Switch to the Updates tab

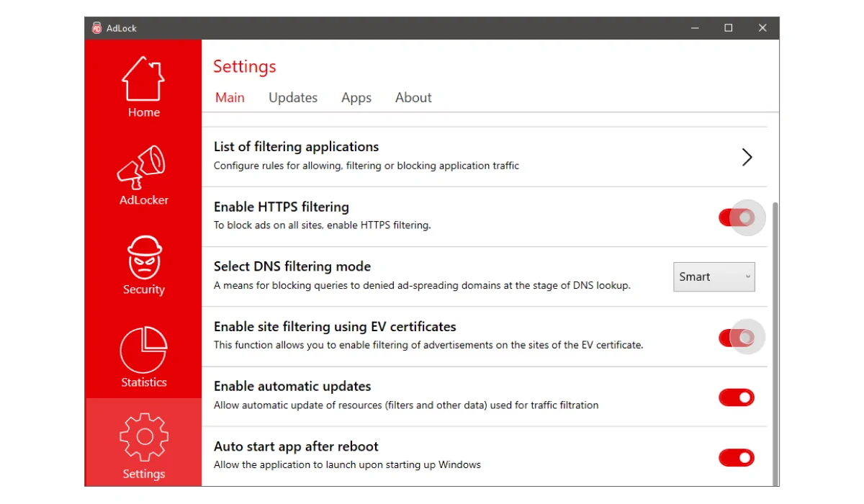[x=293, y=98]
